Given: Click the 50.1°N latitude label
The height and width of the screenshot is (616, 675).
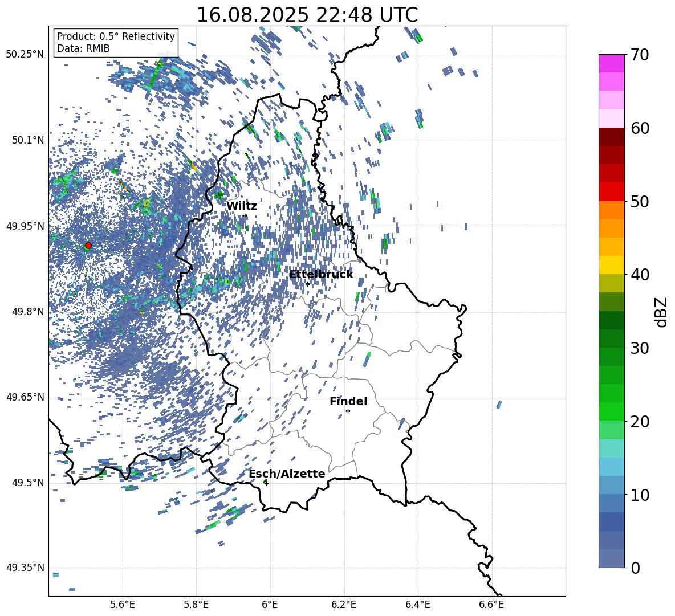Looking at the screenshot, I should tap(29, 140).
